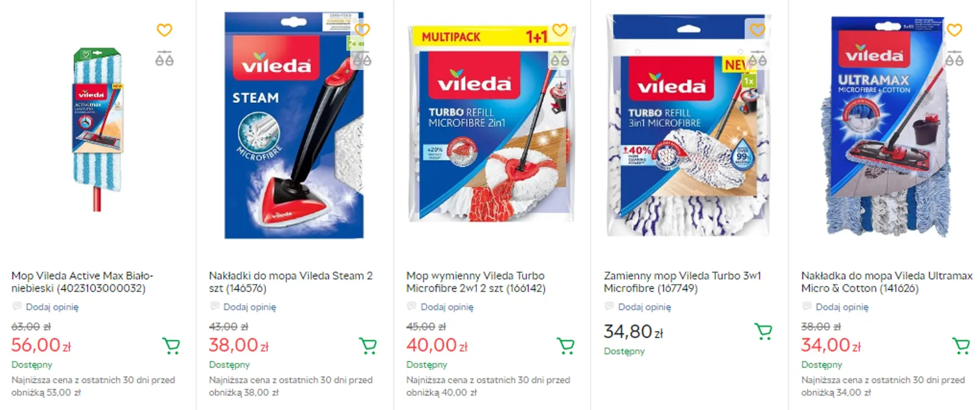Open Mop Vileda Active Max product title

83,282
